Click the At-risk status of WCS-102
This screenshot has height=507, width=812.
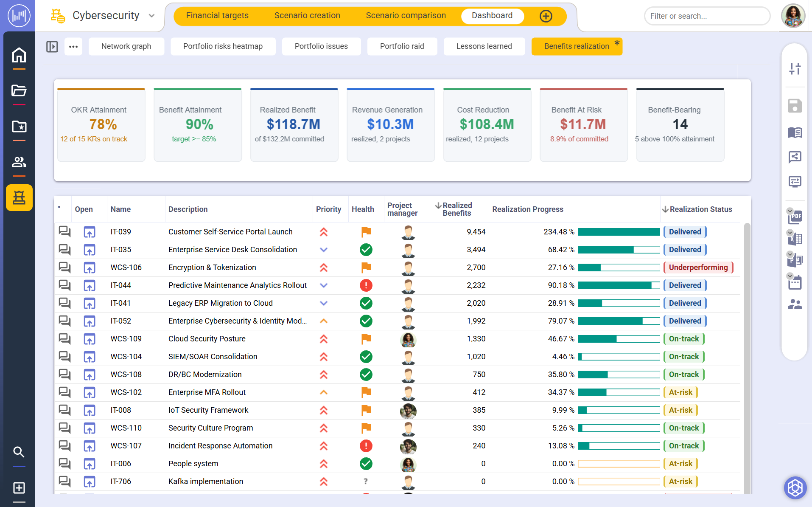click(x=680, y=392)
